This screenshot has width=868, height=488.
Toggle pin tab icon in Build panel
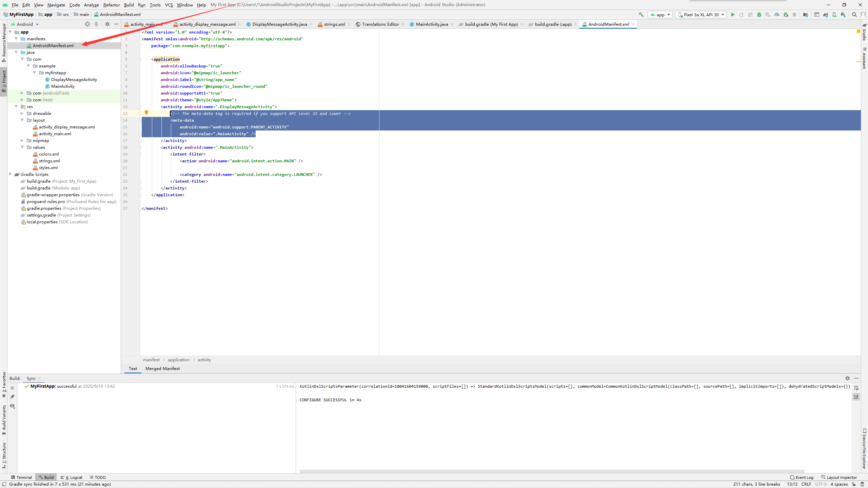[13, 396]
